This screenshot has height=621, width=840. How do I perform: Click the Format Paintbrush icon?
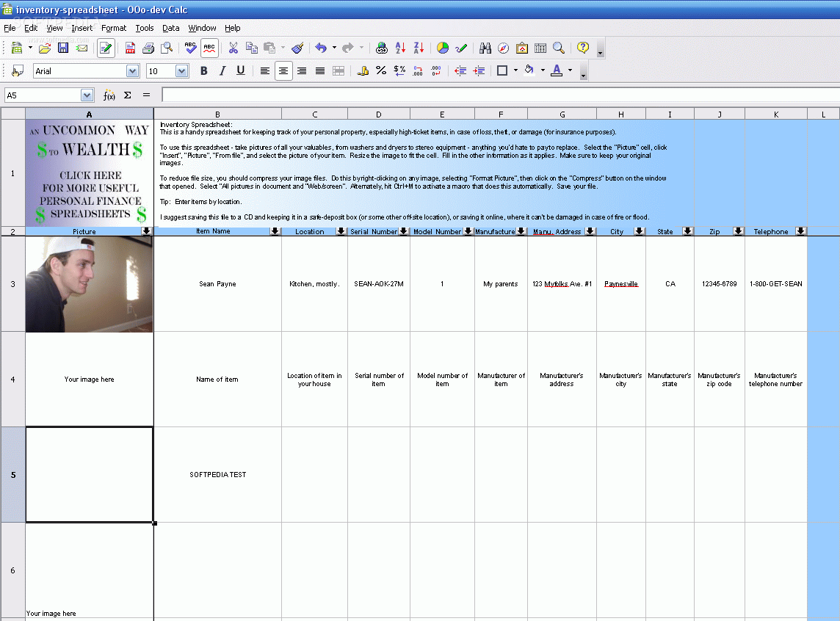pyautogui.click(x=298, y=48)
